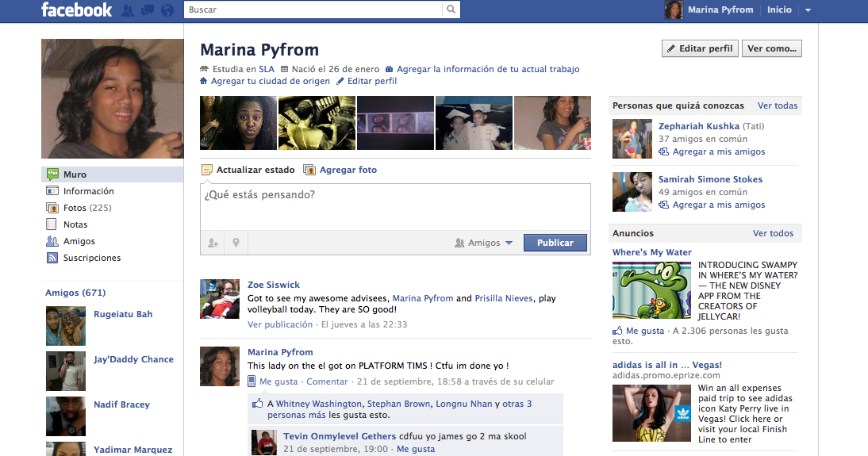Image resolution: width=868 pixels, height=456 pixels.
Task: Click the search magnifier button
Action: 451,10
